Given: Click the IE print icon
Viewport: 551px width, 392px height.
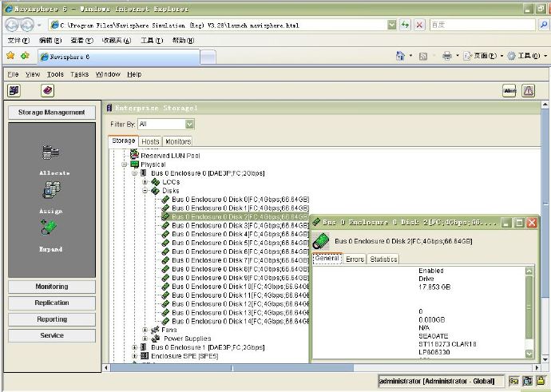Looking at the screenshot, I should pos(447,56).
